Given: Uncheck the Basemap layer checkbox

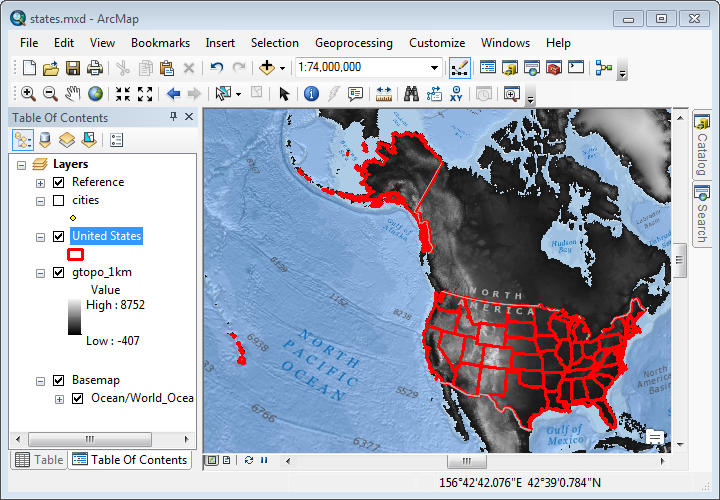Looking at the screenshot, I should 58,381.
